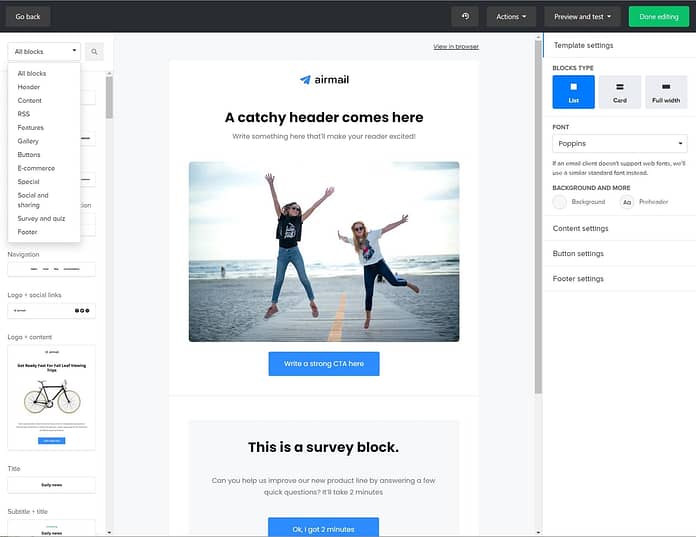Open the Actions dropdown

pyautogui.click(x=511, y=16)
